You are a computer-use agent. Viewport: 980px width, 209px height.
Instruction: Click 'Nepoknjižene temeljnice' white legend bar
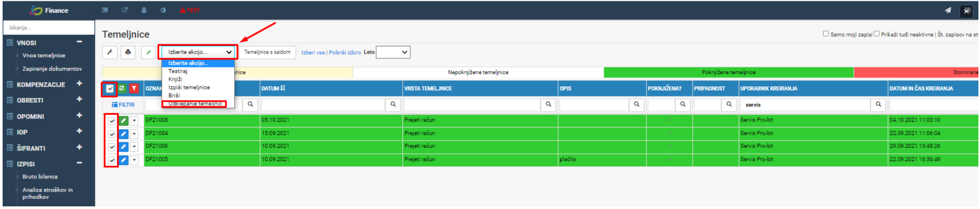[x=478, y=73]
